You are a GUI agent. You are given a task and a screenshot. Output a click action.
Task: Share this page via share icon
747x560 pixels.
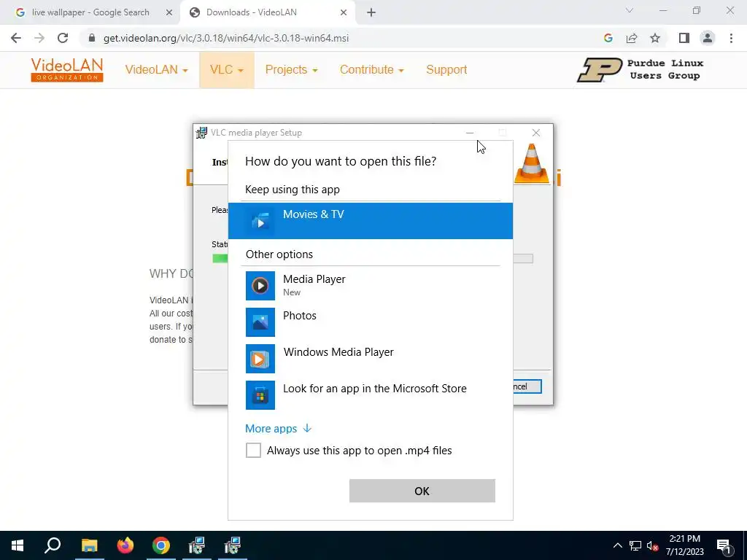click(632, 38)
